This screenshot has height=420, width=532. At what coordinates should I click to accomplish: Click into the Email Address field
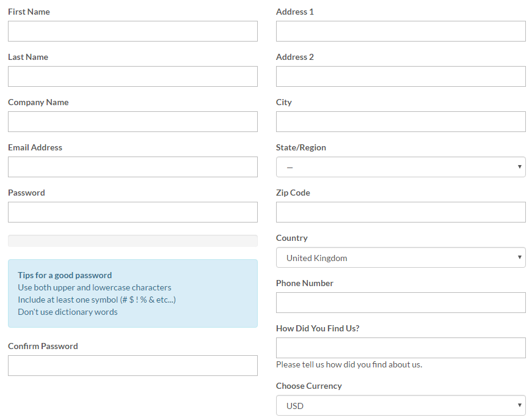pyautogui.click(x=133, y=167)
